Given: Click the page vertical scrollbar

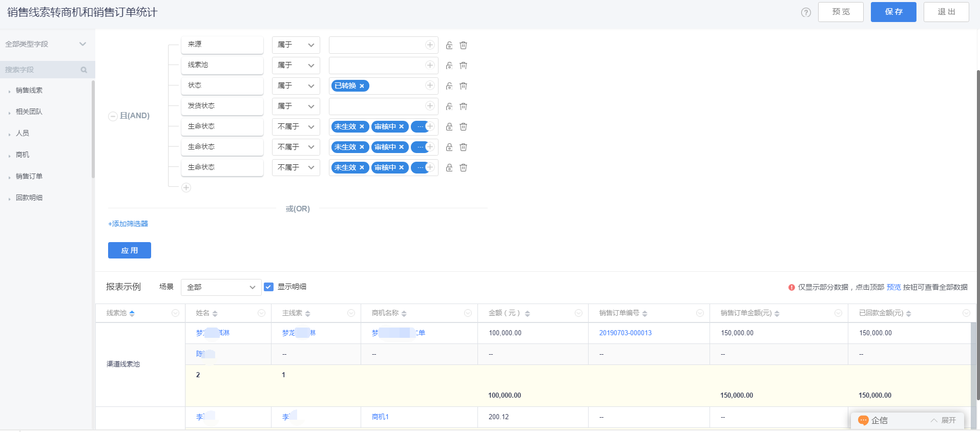Looking at the screenshot, I should coord(978,235).
